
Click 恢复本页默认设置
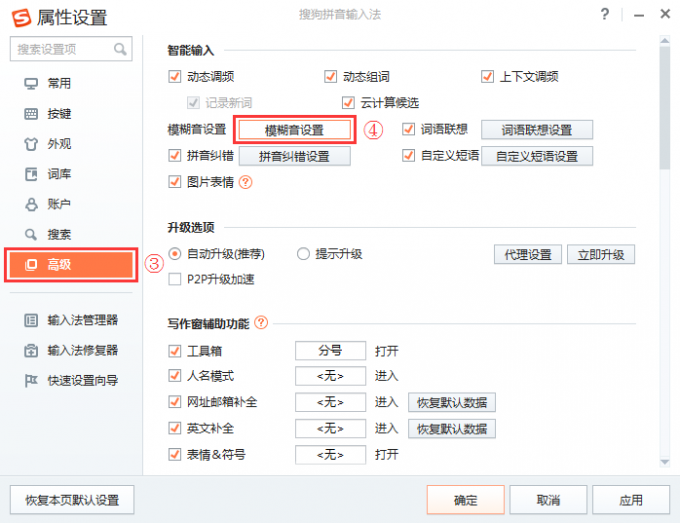point(72,500)
